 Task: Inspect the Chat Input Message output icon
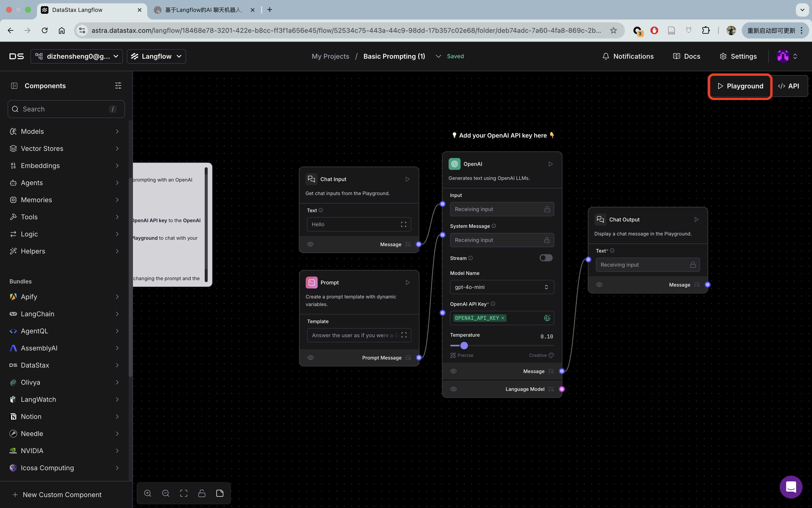point(408,244)
